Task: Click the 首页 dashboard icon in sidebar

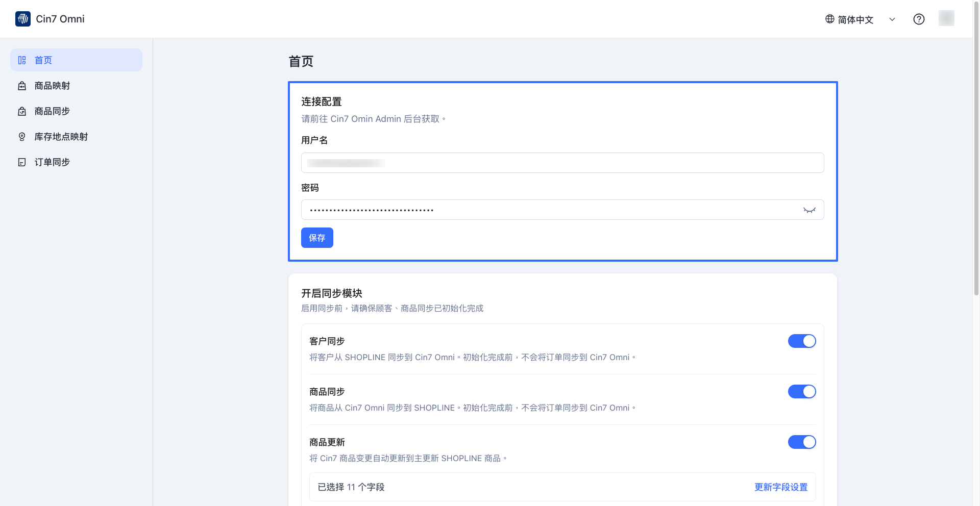Action: (22, 60)
